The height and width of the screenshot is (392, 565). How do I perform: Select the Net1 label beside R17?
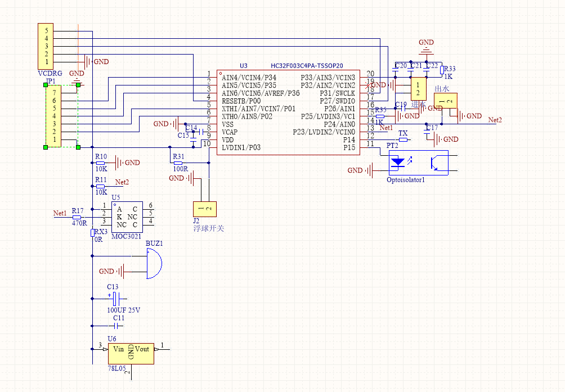point(60,213)
